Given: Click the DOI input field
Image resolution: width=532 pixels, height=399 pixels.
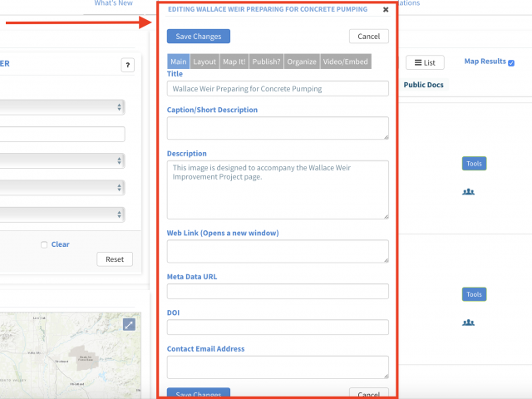Looking at the screenshot, I should (278, 327).
